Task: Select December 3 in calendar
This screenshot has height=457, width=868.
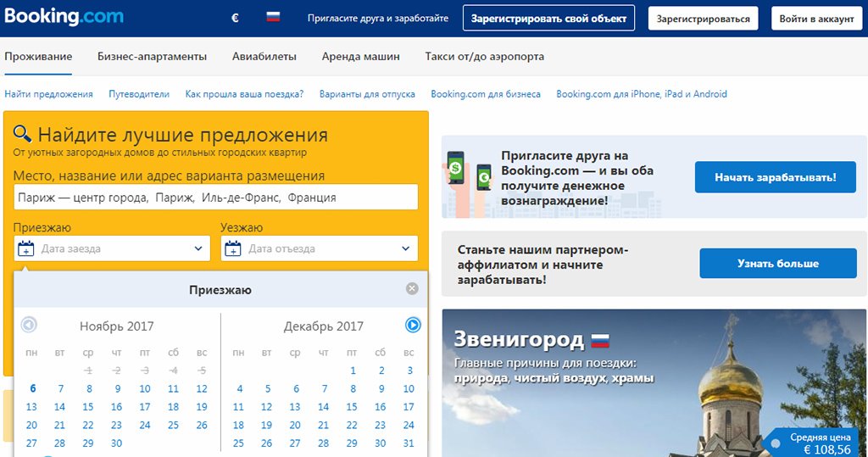Action: [x=409, y=371]
